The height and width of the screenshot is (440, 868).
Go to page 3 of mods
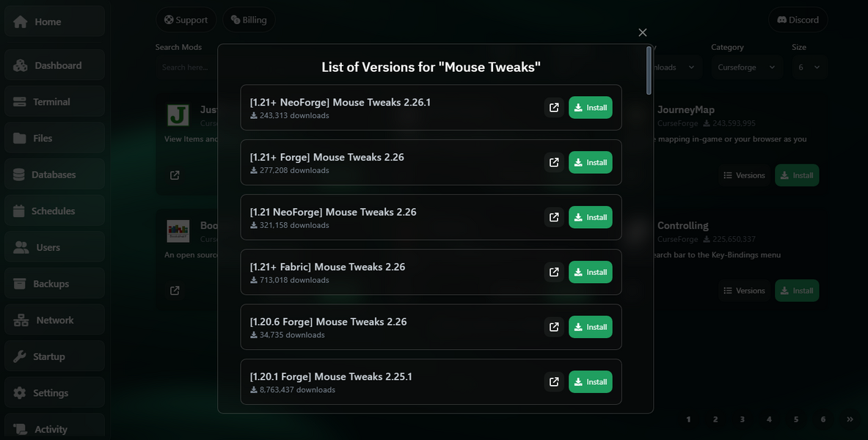coord(743,419)
